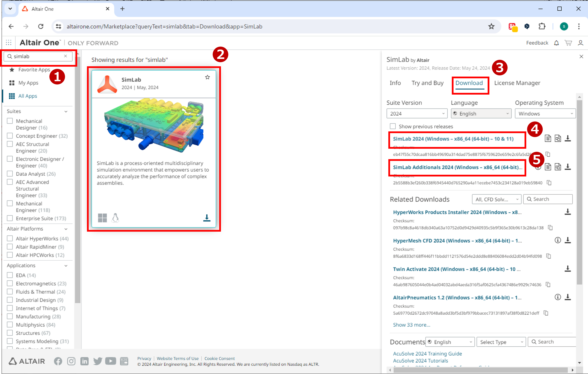This screenshot has height=374, width=588.
Task: Open Documents language English dropdown
Action: [450, 342]
